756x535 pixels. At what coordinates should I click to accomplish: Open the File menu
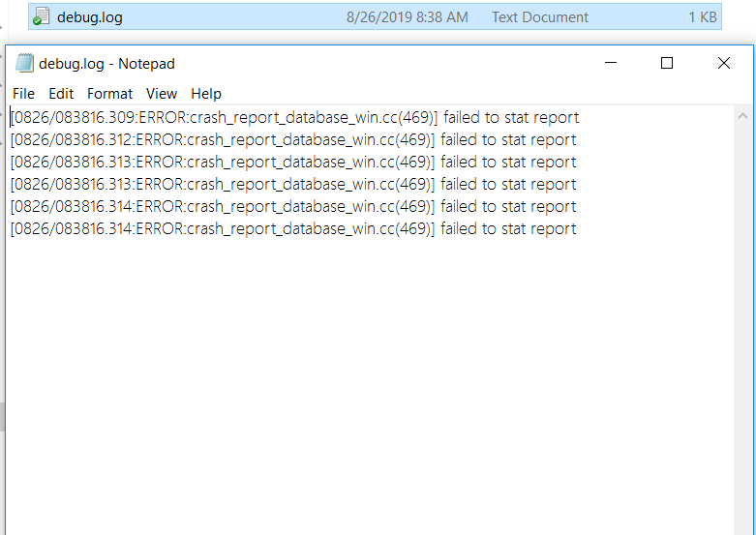23,94
